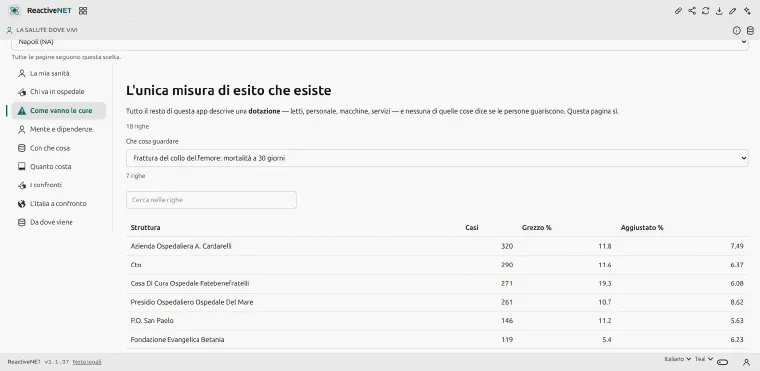Click the 19.3 Grezzo value for Fatebenefratelli
This screenshot has height=371, width=760.
click(x=605, y=283)
